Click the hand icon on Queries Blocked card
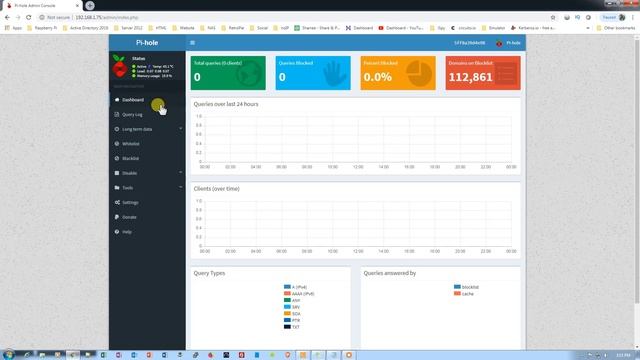This screenshot has width=640, height=360. 334,73
